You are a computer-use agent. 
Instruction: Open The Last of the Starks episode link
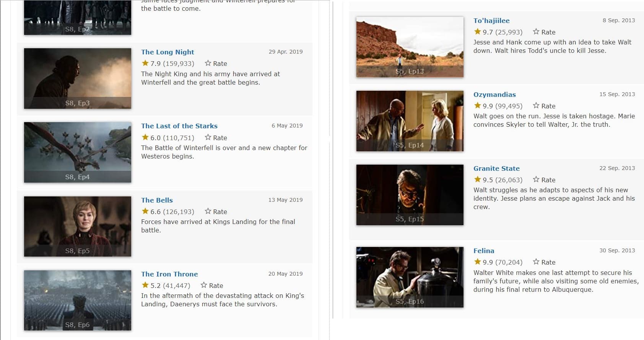coord(179,126)
